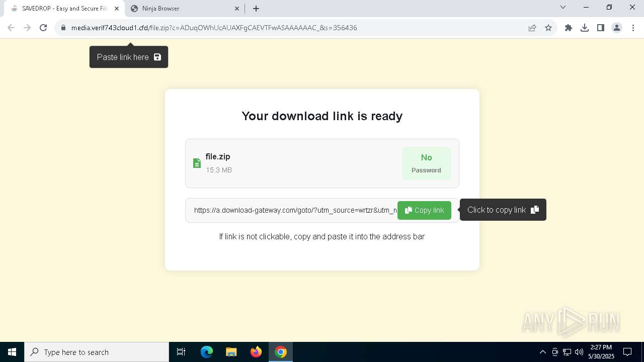Open File Explorer from taskbar

[231, 352]
